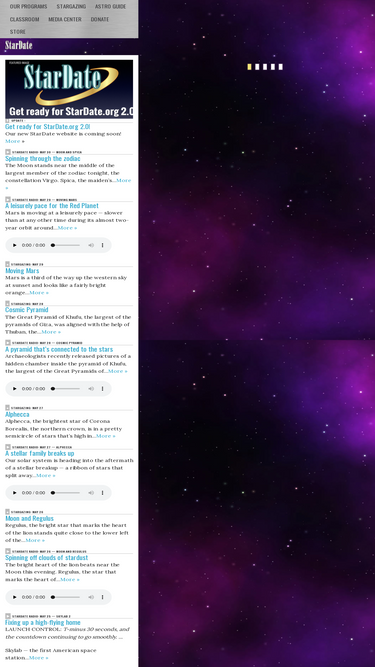Click More link after Great Pyramids of

coord(118,371)
